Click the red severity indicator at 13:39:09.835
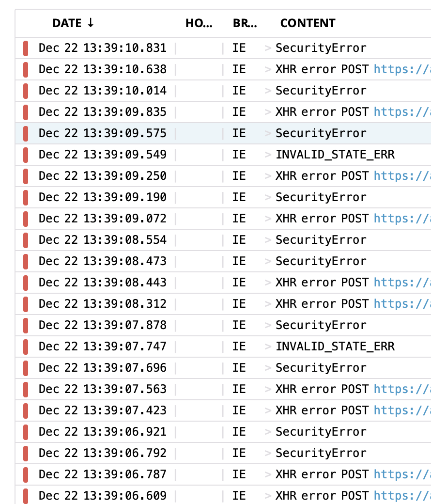 (25, 111)
